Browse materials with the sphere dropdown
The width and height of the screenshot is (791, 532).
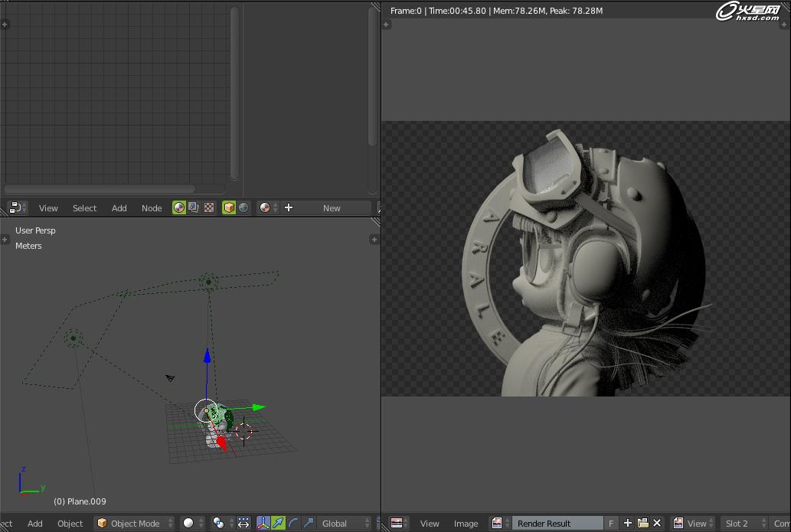click(x=268, y=207)
